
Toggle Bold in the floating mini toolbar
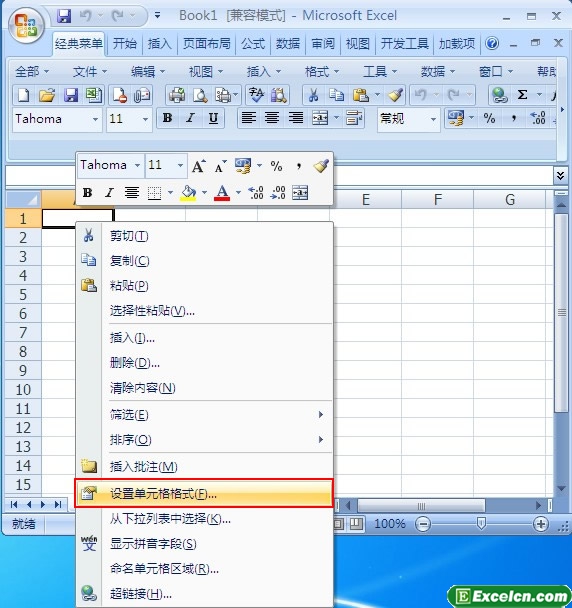point(88,192)
